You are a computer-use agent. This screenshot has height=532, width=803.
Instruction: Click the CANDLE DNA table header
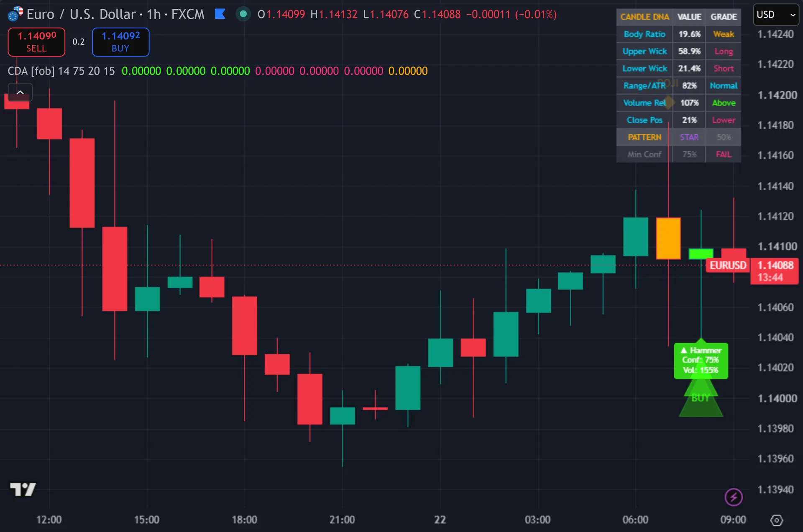pyautogui.click(x=644, y=17)
